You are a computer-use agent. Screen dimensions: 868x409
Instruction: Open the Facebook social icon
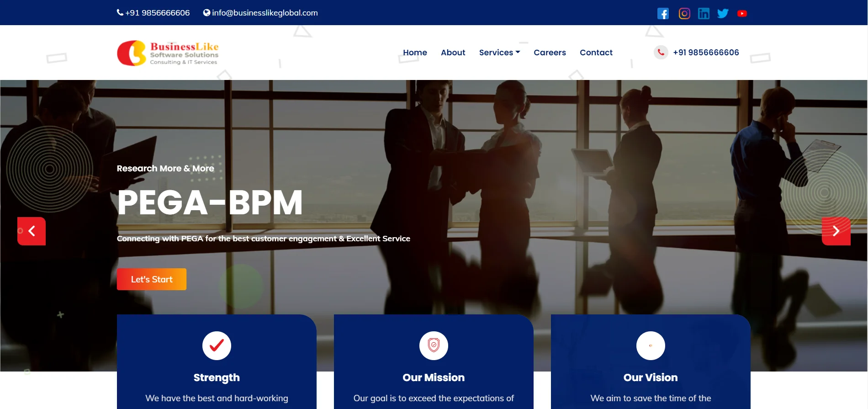pyautogui.click(x=663, y=14)
